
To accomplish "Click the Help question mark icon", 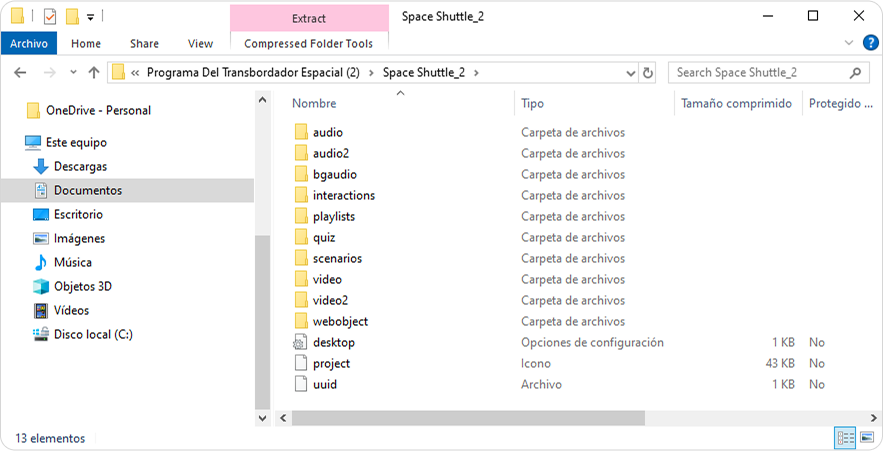I will pos(871,43).
